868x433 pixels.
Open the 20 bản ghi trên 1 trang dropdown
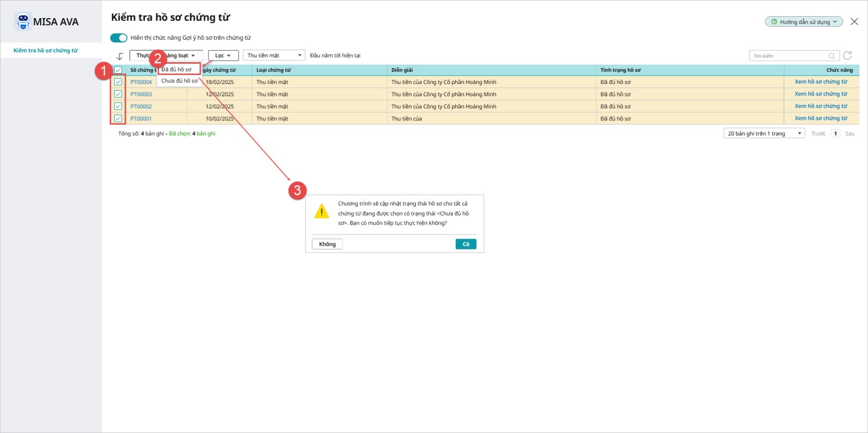tap(764, 133)
